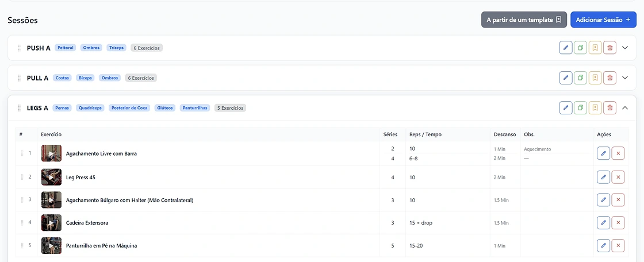Edit the Leg Press 45 exercise
This screenshot has height=262, width=644.
tap(603, 178)
